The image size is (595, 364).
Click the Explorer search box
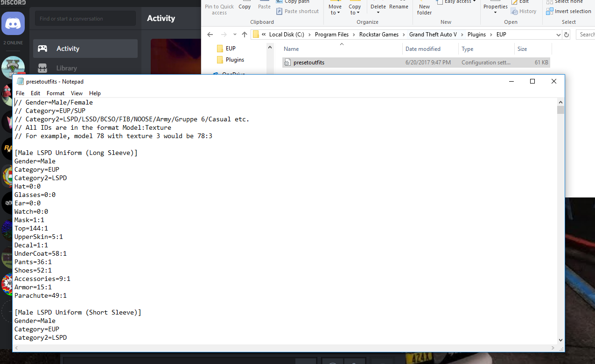[x=586, y=35]
